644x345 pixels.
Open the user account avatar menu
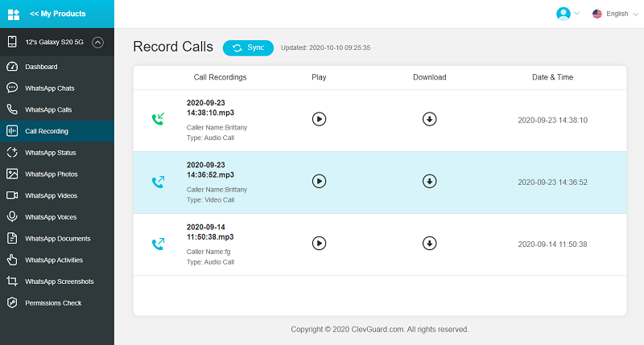(568, 14)
